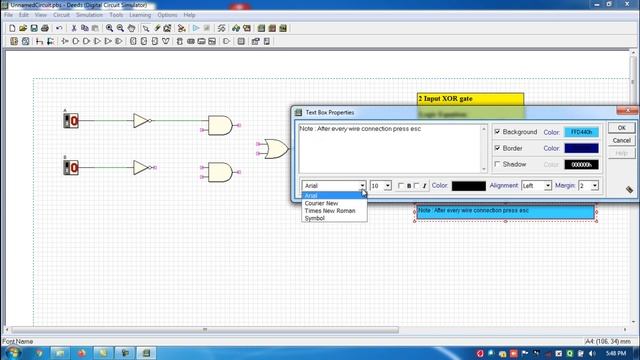Screen dimensions: 640x360
Task: Open the View menu
Action: pos(40,15)
